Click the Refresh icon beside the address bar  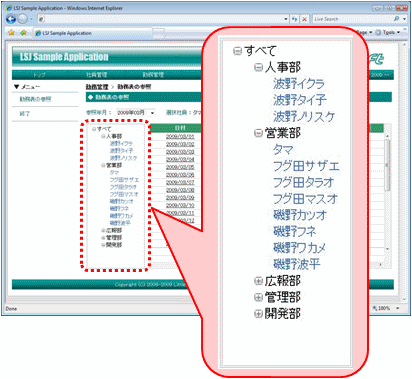tap(295, 19)
